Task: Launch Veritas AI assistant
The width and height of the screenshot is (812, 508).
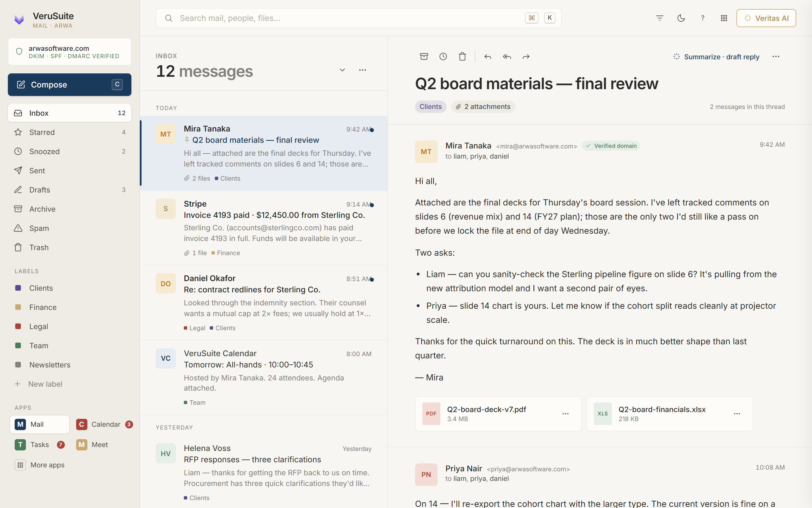Action: (766, 18)
